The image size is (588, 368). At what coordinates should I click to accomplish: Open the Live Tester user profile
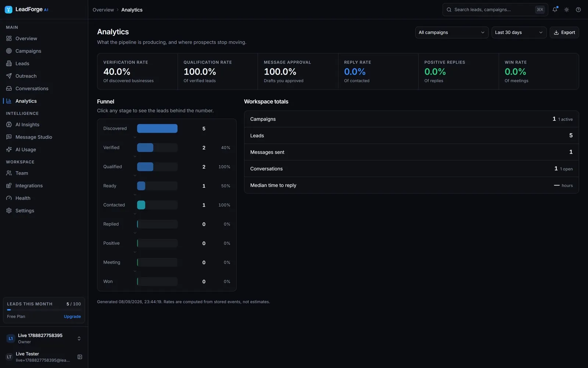pos(38,357)
